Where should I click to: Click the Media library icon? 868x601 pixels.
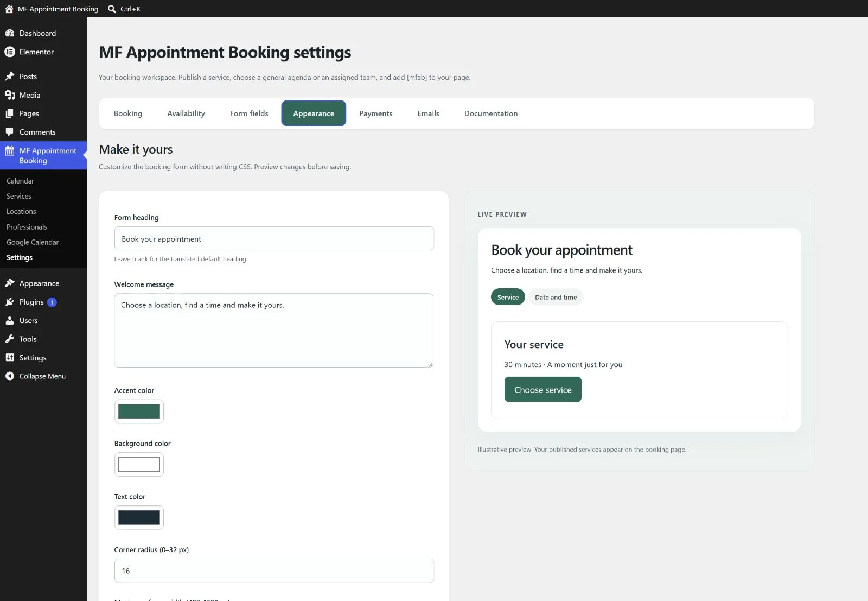(x=10, y=95)
